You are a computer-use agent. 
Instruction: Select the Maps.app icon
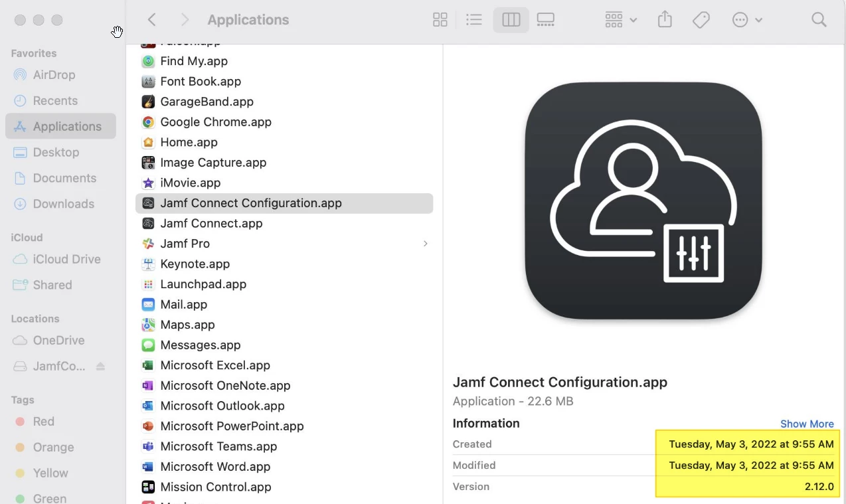click(148, 325)
